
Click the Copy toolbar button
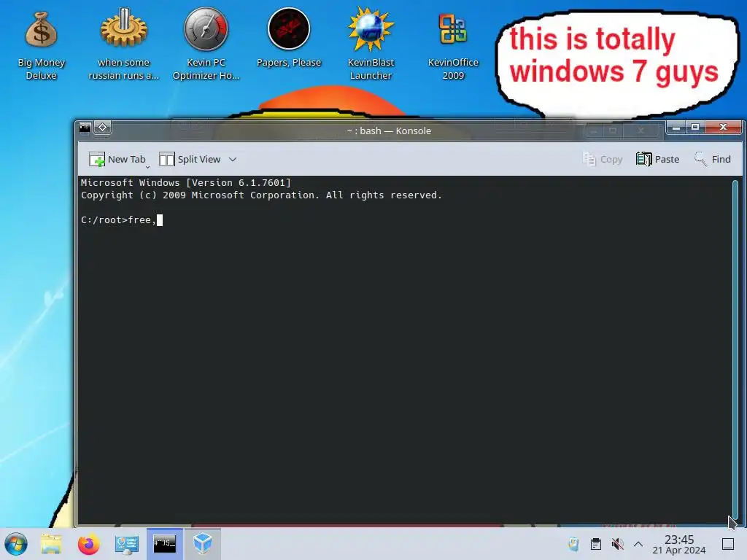pyautogui.click(x=603, y=159)
